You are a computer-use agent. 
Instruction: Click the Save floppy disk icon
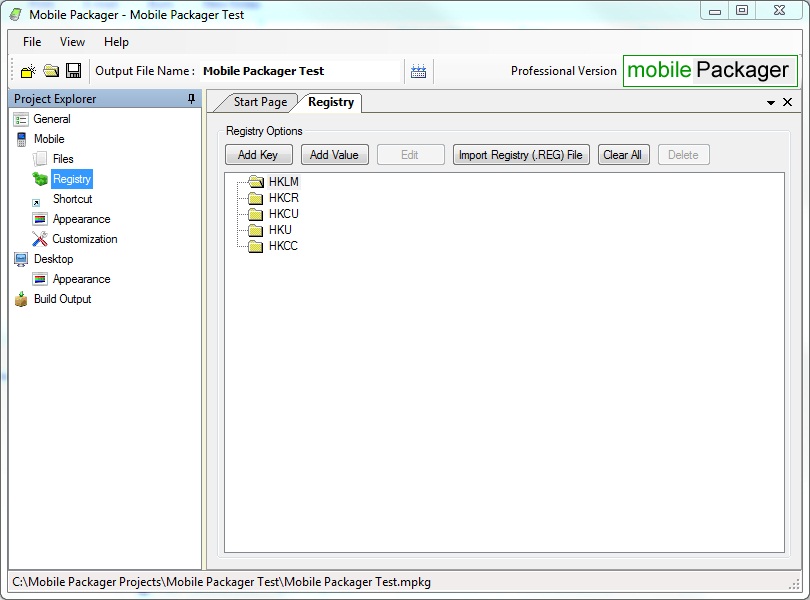[x=73, y=71]
